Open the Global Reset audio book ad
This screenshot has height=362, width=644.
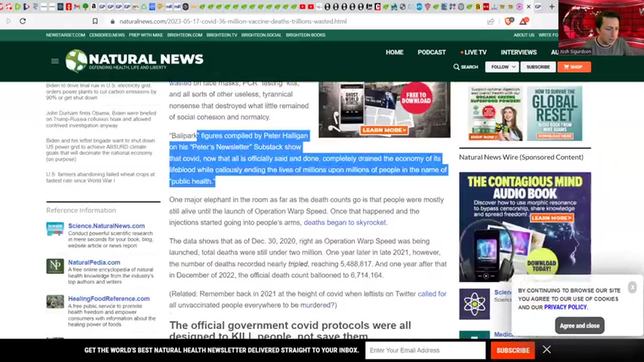coord(554,113)
